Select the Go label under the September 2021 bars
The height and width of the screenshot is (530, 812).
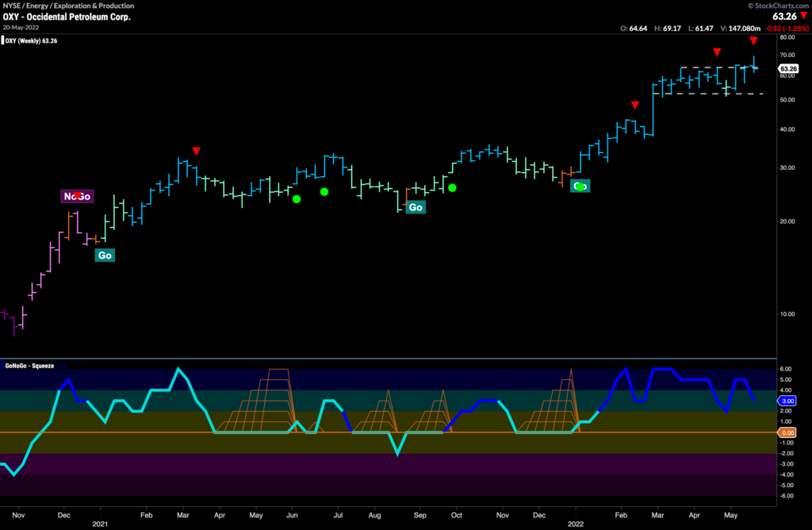(x=416, y=208)
